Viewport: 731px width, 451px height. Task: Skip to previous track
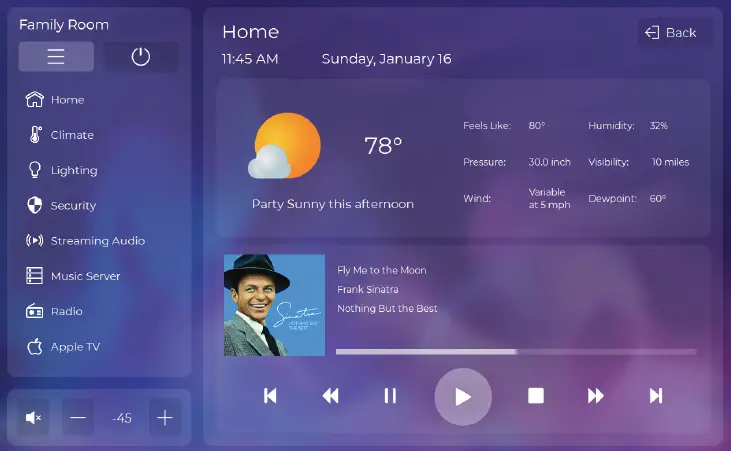point(270,396)
